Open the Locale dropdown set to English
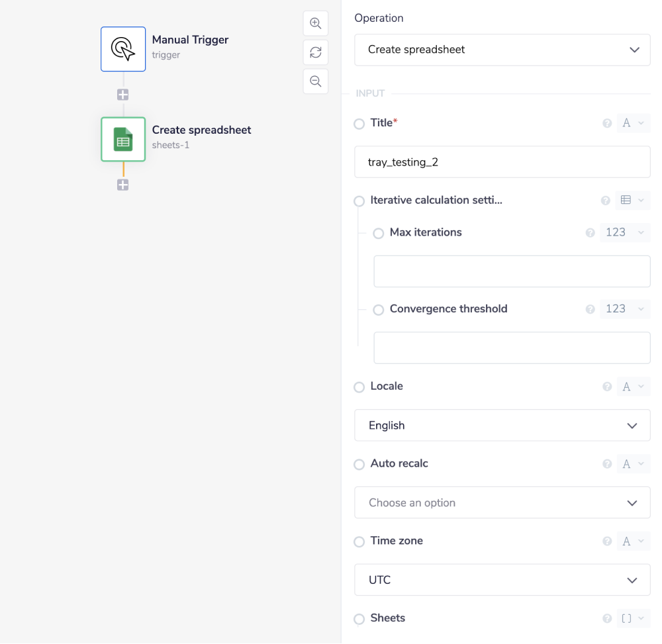The width and height of the screenshot is (662, 644). click(x=502, y=425)
